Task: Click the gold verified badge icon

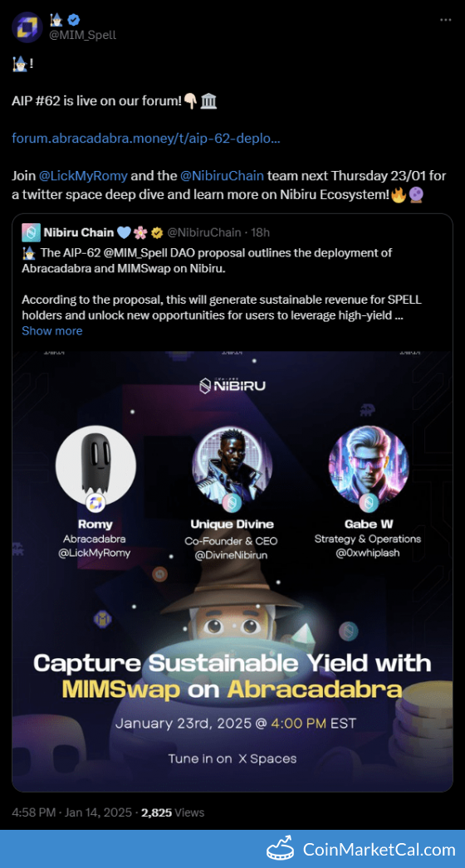Action: tap(157, 233)
